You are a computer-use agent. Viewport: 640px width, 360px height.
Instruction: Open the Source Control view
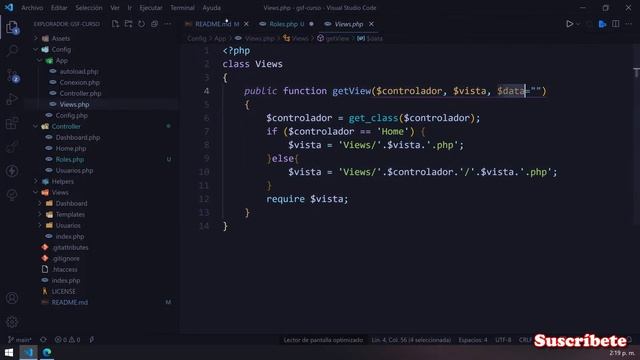tap(12, 75)
